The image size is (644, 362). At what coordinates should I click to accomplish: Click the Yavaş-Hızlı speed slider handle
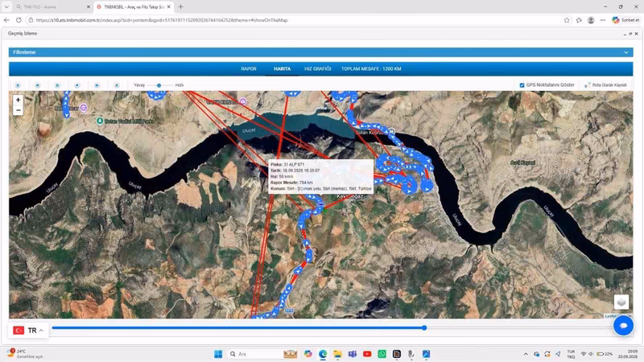coord(159,85)
